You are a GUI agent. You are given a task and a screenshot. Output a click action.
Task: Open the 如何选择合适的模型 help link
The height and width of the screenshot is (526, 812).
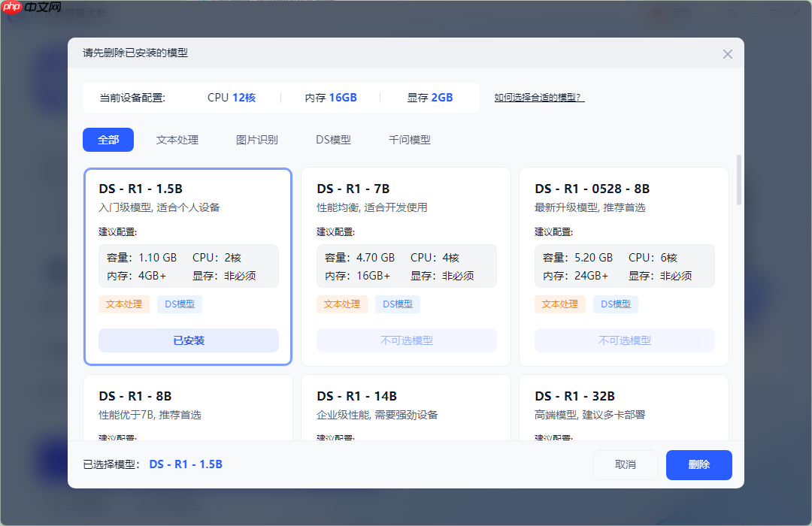538,97
